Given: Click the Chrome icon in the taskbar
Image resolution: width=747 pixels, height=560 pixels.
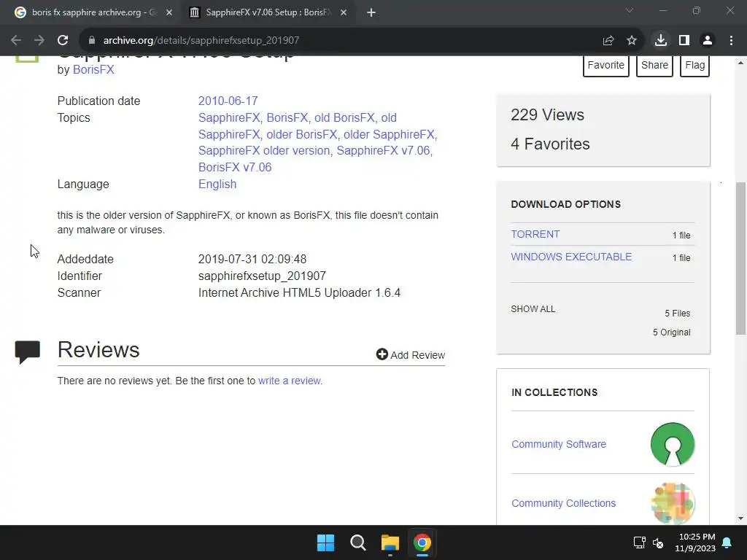Looking at the screenshot, I should coord(422,542).
